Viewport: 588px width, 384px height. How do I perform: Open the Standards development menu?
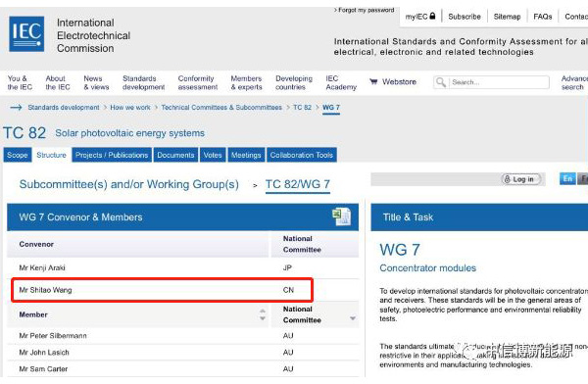click(x=144, y=82)
